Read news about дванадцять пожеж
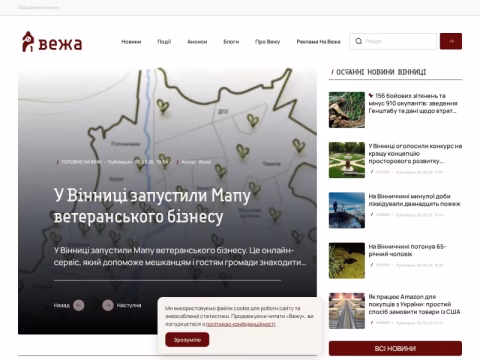 coord(414,200)
